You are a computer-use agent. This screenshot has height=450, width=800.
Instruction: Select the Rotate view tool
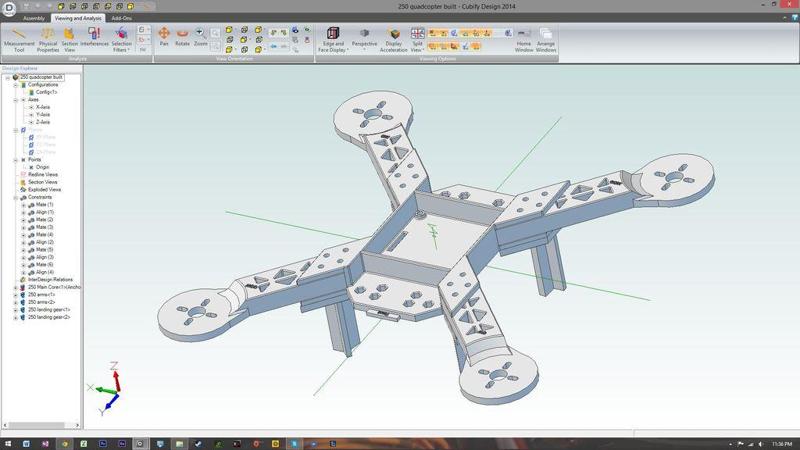tap(182, 37)
